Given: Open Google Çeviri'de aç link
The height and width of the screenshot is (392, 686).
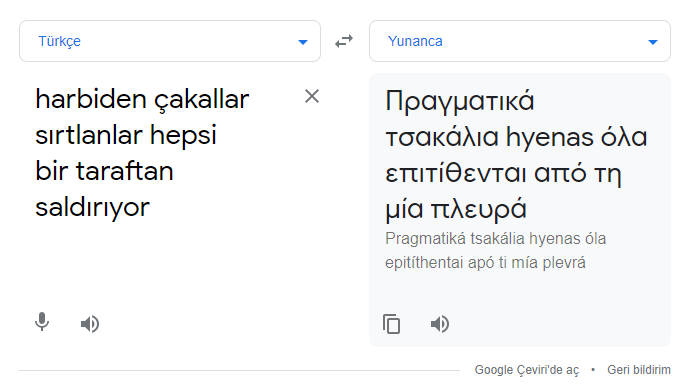Looking at the screenshot, I should pos(527,370).
